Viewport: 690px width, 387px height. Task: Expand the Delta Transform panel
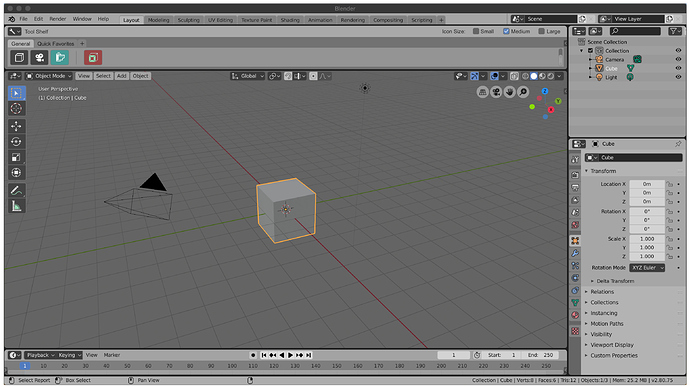point(615,281)
